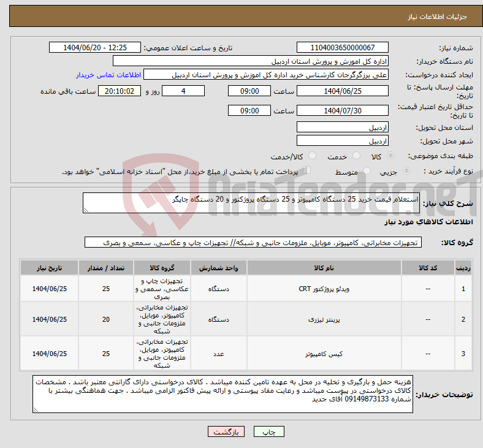Click the ویدئو پروژکتور CRT item name
The image size is (483, 448).
click(324, 289)
